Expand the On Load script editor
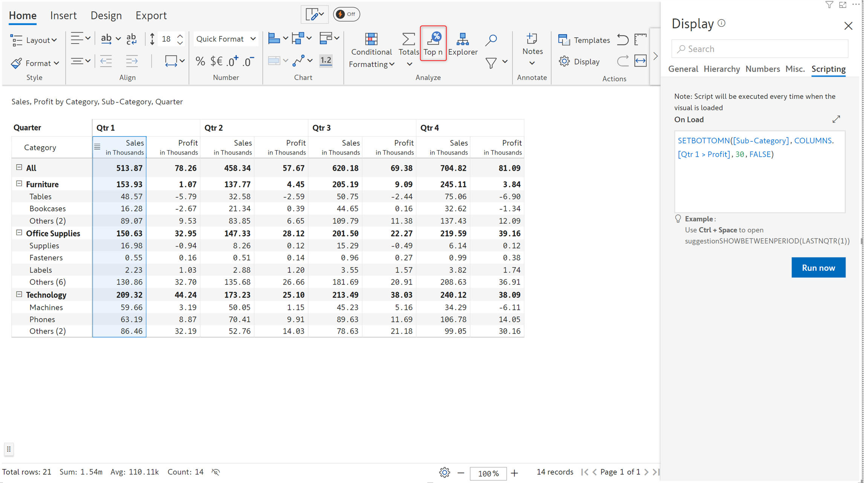This screenshot has width=868, height=483. [836, 119]
